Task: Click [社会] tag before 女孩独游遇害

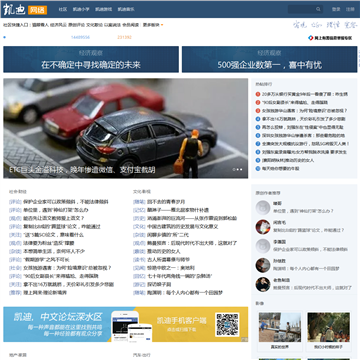Action: [15, 268]
